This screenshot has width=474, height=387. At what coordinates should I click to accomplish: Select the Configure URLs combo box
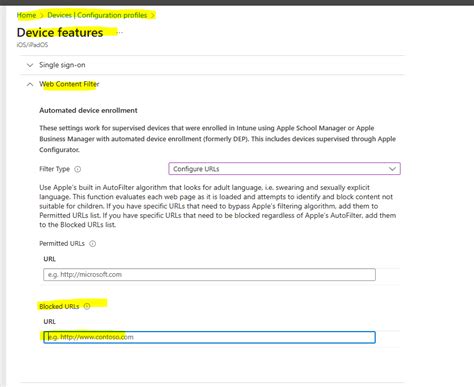click(x=284, y=169)
